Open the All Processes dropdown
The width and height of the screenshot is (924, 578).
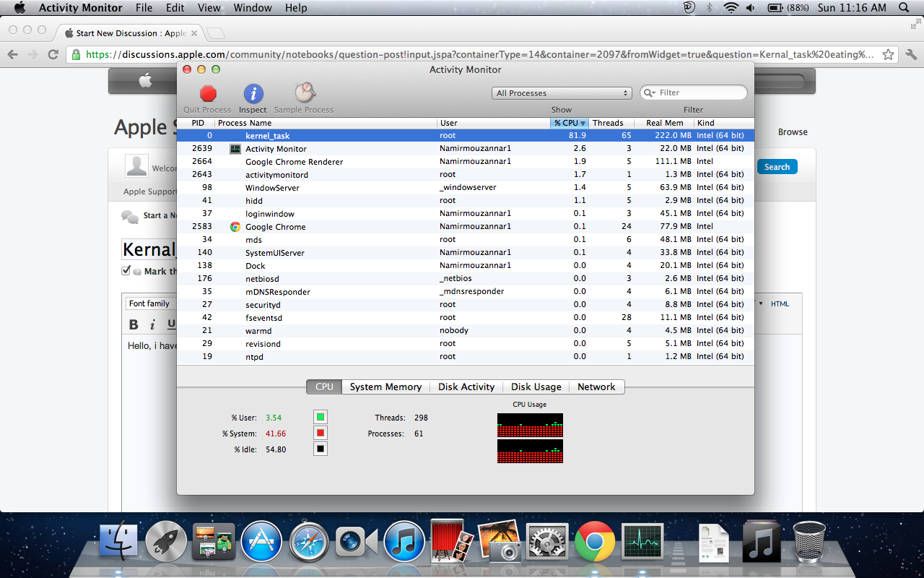pos(562,92)
